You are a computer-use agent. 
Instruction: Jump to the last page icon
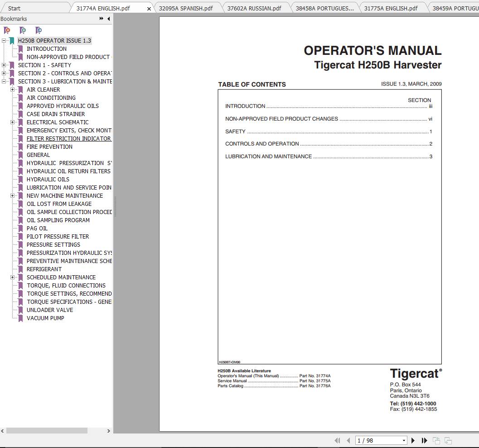pos(424,440)
